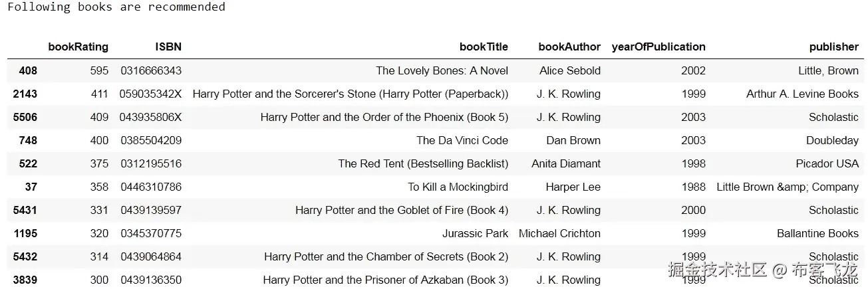Click The Lovely Bones: A Novel title
This screenshot has width=868, height=289.
pos(442,70)
